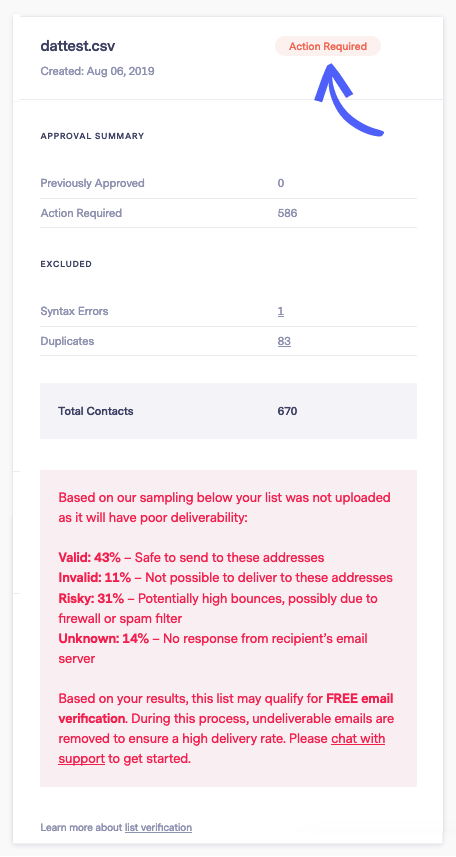The image size is (456, 857).
Task: Open the Syntax Errors count link
Action: [x=280, y=312]
